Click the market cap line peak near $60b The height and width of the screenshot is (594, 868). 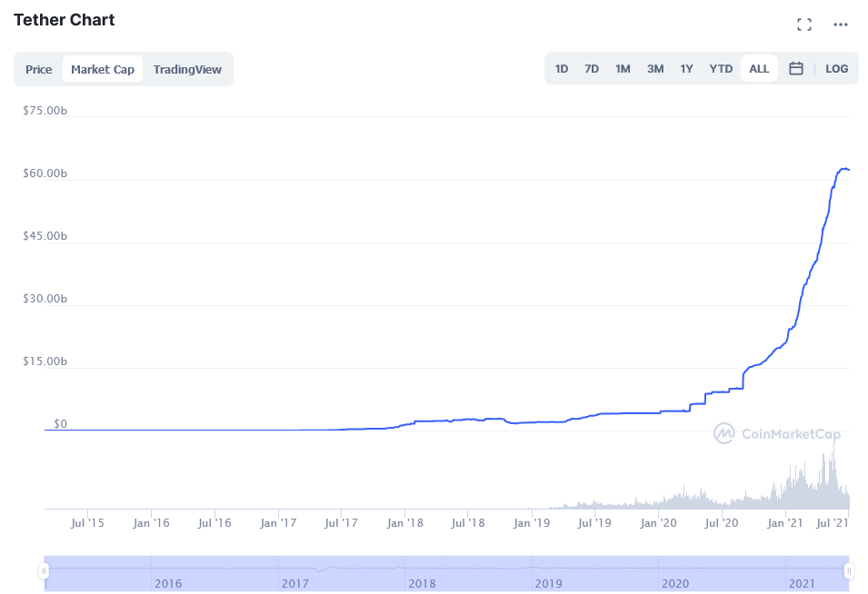pyautogui.click(x=843, y=169)
